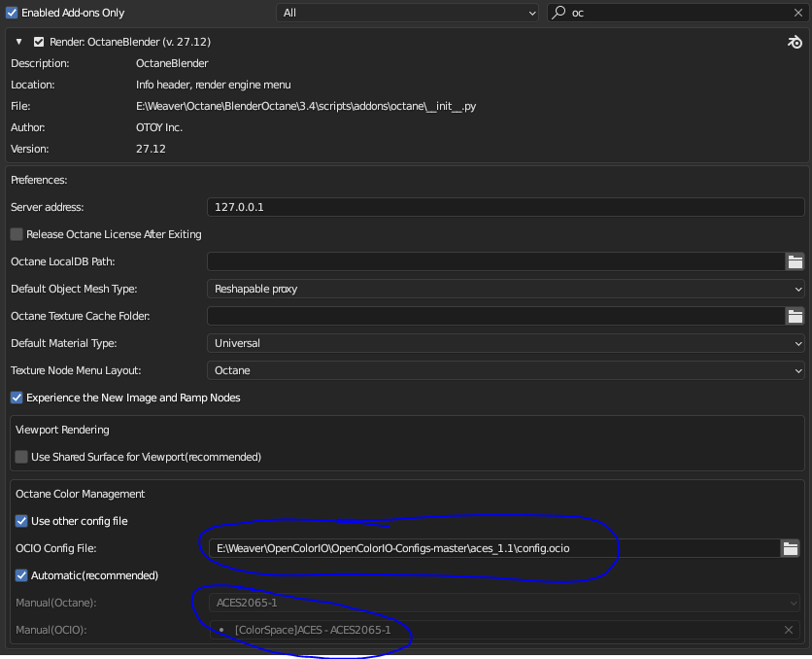This screenshot has height=659, width=812.
Task: Click the Location value Info header text
Action: click(214, 85)
